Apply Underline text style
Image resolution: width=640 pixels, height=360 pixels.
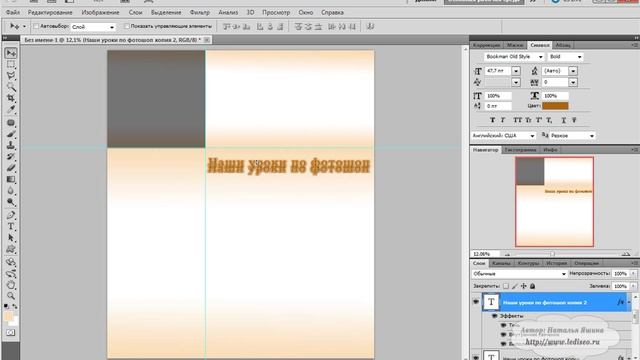(x=563, y=120)
